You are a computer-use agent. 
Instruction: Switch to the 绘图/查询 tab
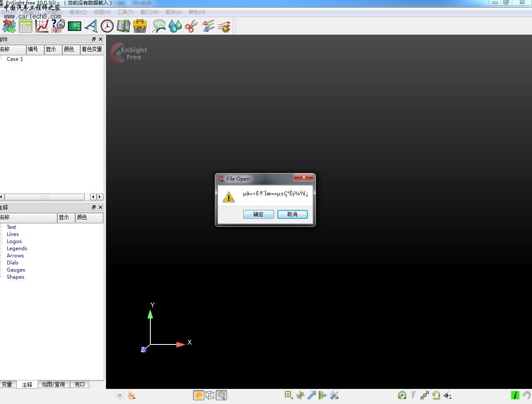53,384
